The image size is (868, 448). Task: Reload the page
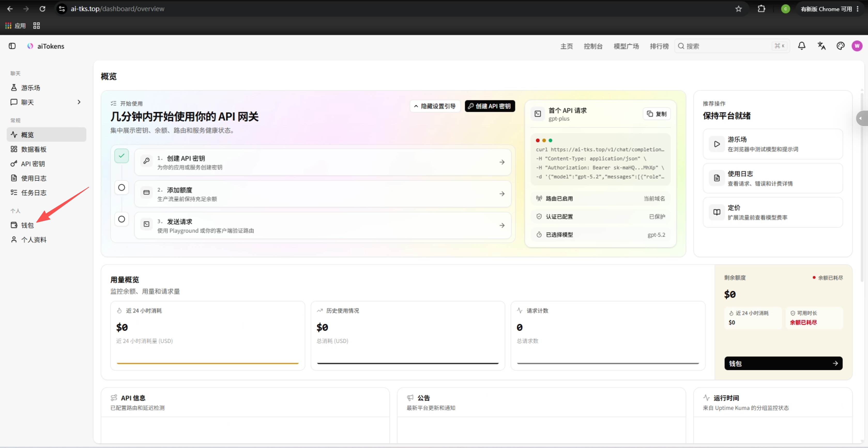[x=42, y=9]
